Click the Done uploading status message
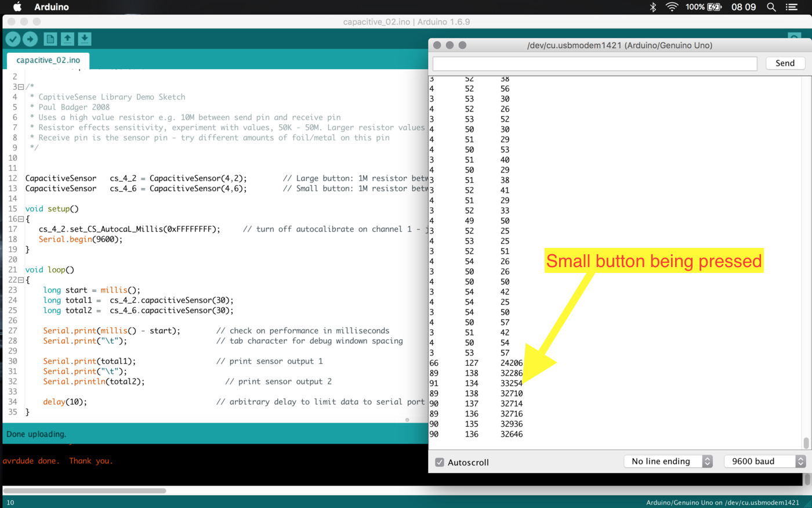812x508 pixels. tap(37, 434)
